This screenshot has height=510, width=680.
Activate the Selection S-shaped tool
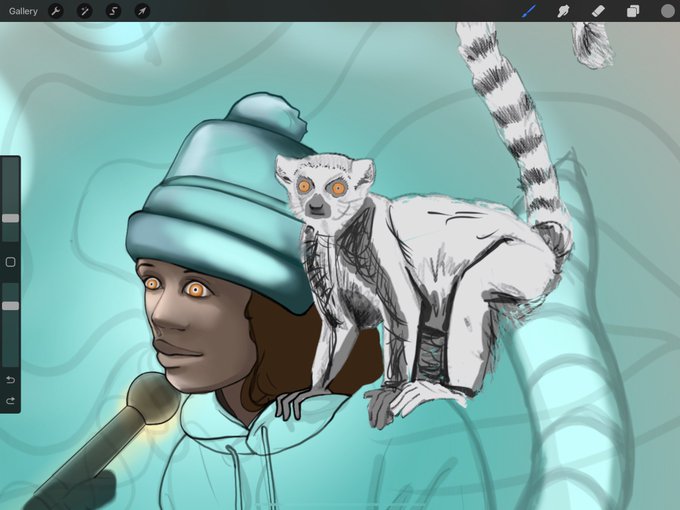[x=113, y=11]
